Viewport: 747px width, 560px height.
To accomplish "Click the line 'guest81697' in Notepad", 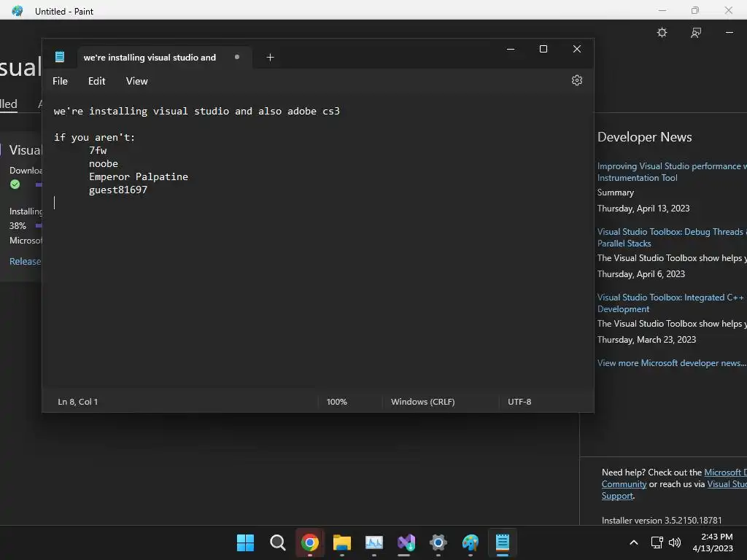I will (x=117, y=190).
